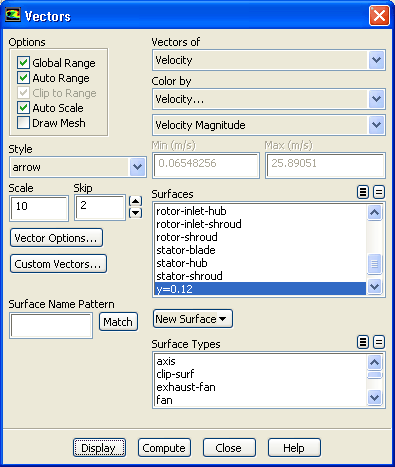395x467 pixels.
Task: Click the Surfaces list scroll up arrow
Action: coord(375,212)
